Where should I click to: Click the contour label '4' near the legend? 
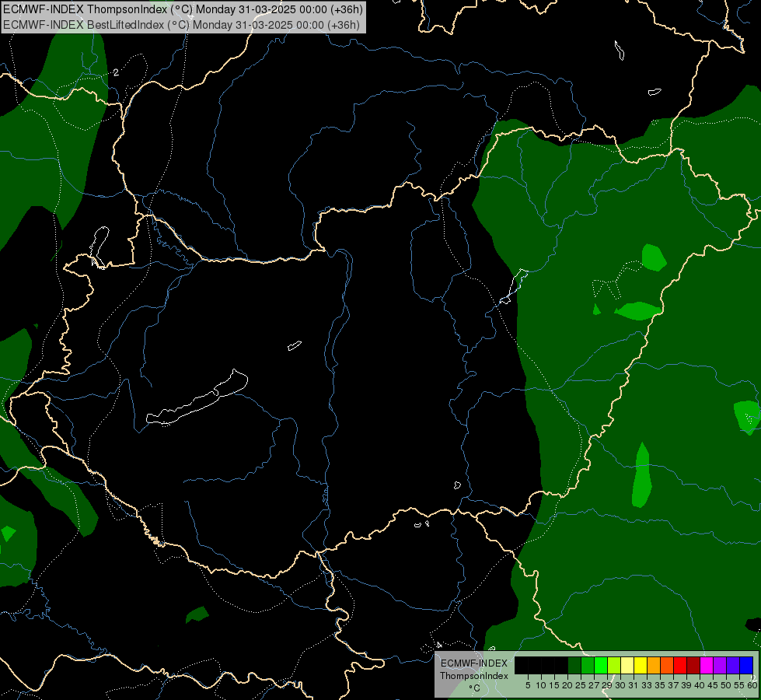click(439, 645)
